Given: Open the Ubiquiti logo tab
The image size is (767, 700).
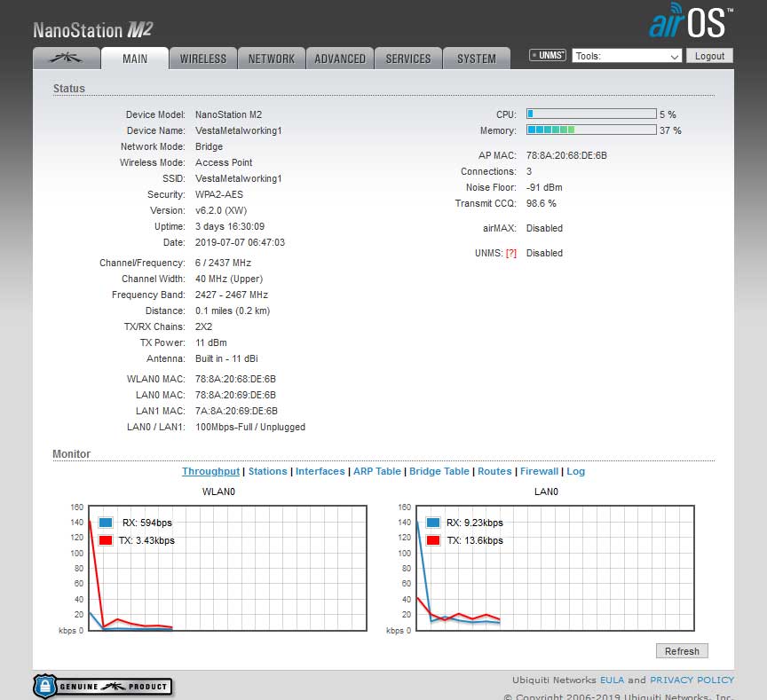Looking at the screenshot, I should pyautogui.click(x=67, y=59).
